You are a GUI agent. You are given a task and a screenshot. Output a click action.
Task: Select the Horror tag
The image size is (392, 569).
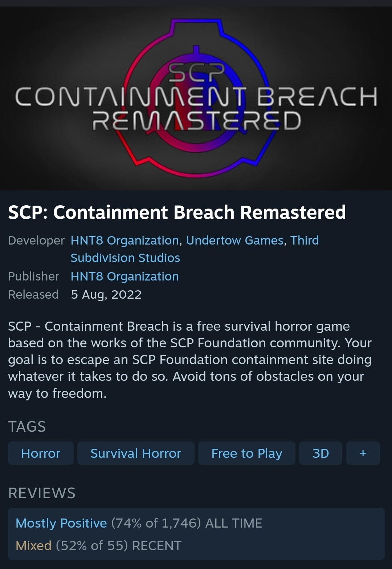pyautogui.click(x=41, y=453)
